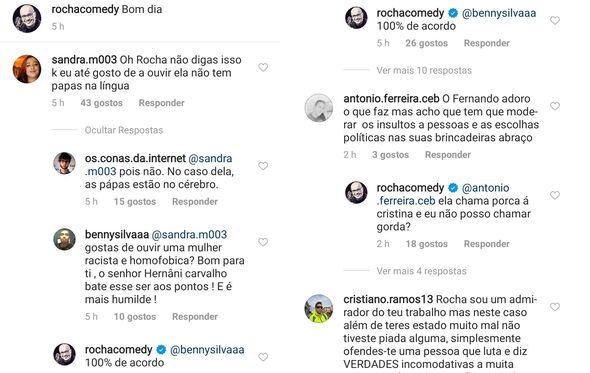View the '18 gostos' likes list

tap(427, 244)
